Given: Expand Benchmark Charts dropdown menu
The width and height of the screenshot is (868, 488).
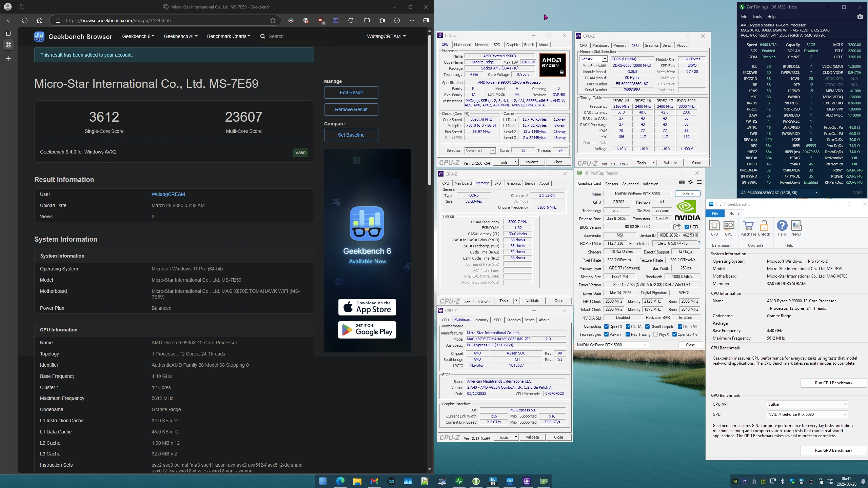Looking at the screenshot, I should coord(229,36).
